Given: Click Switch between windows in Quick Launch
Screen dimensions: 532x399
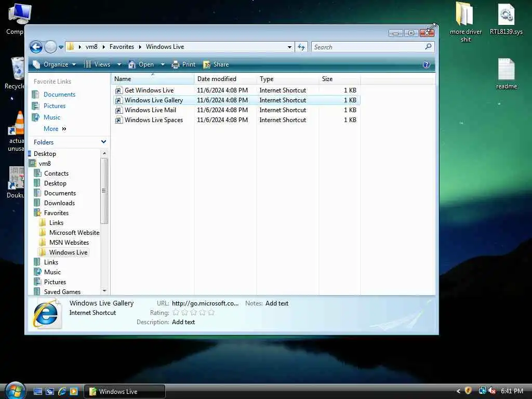Looking at the screenshot, I should 50,391.
